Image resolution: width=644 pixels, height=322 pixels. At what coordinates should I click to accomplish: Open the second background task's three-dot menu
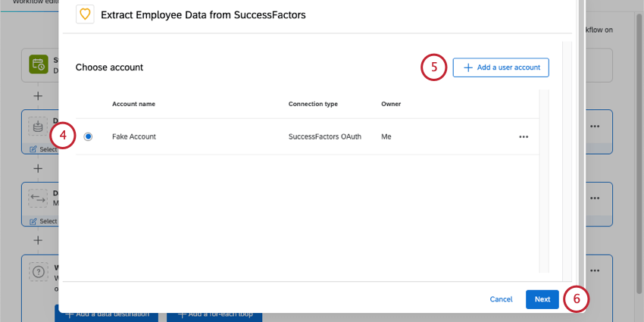click(x=595, y=198)
